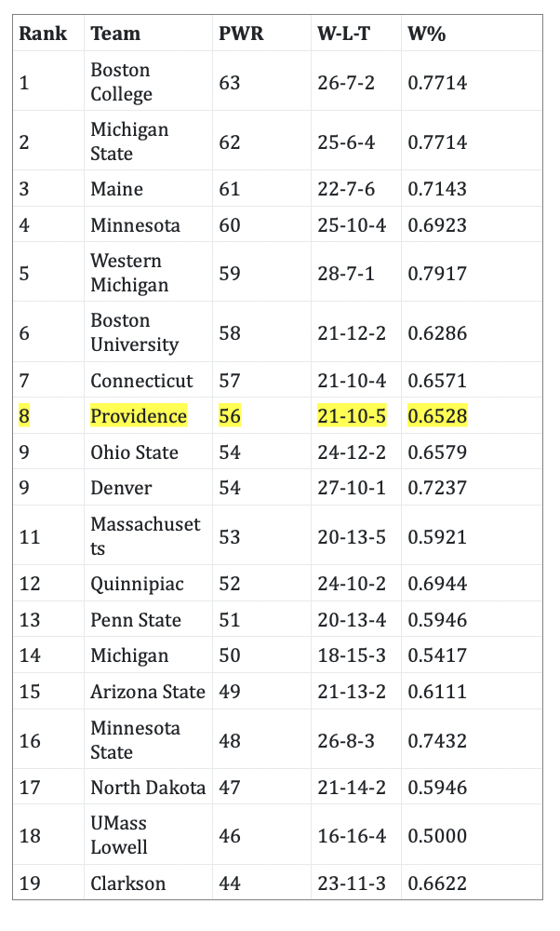Select the Western Michigan team cell

point(129,273)
